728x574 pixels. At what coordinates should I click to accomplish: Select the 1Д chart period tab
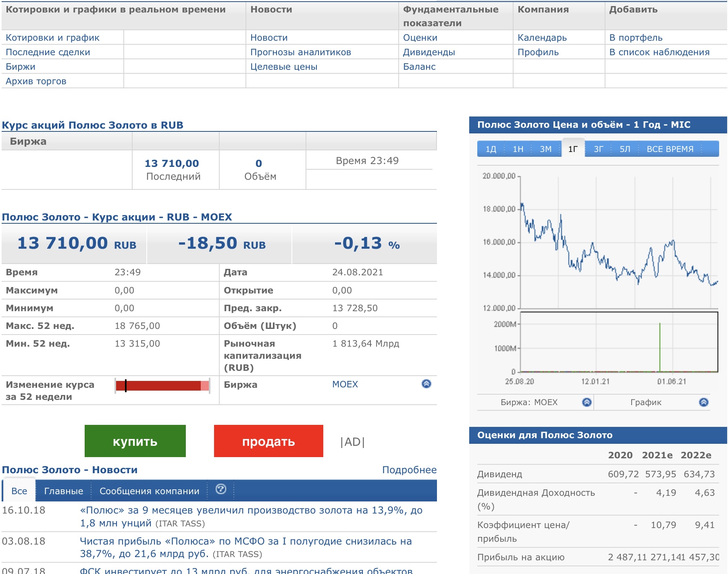tap(491, 149)
